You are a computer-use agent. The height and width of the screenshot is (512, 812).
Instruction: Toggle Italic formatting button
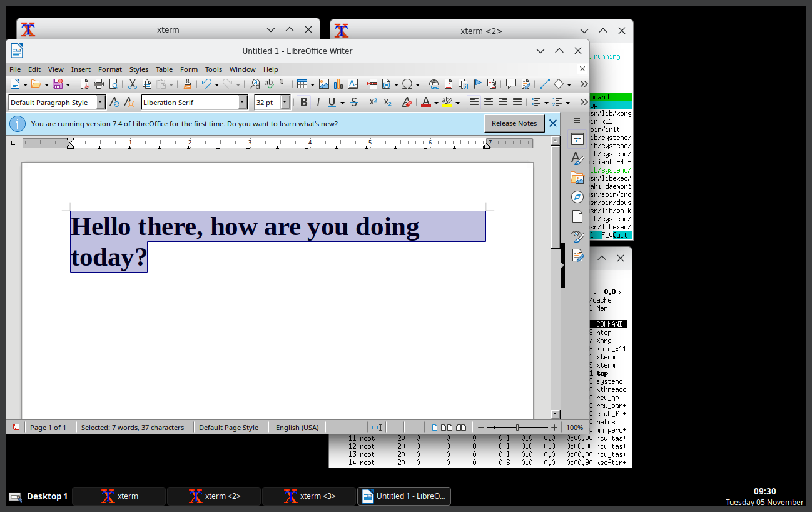318,103
